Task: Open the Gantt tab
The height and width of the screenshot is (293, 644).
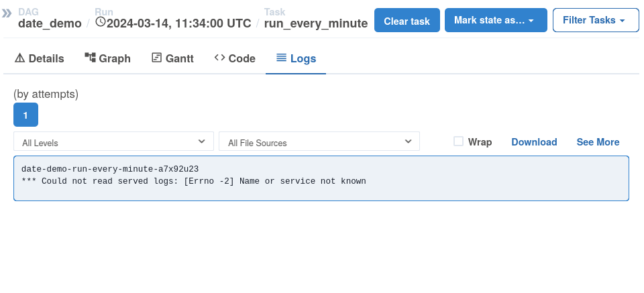Action: 172,58
